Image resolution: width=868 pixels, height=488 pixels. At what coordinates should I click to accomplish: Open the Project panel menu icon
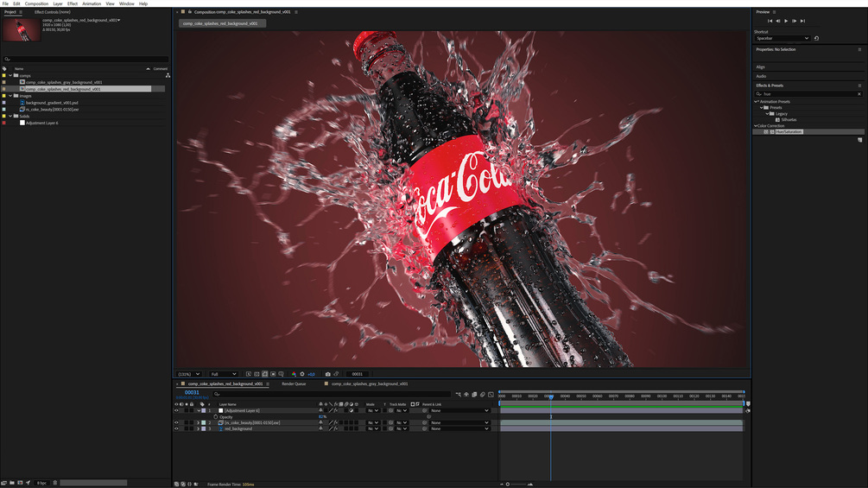21,11
